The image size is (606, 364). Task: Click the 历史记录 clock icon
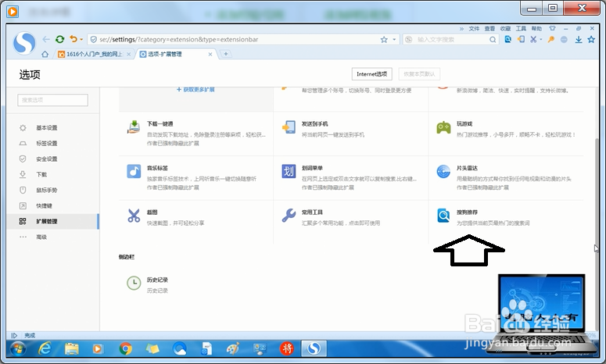pos(134,283)
